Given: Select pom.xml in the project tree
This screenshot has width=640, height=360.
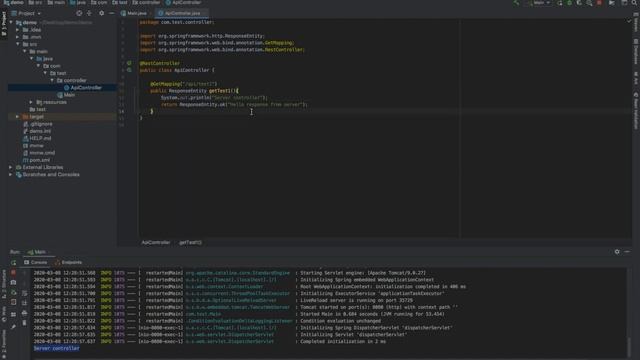Looking at the screenshot, I should 37,160.
